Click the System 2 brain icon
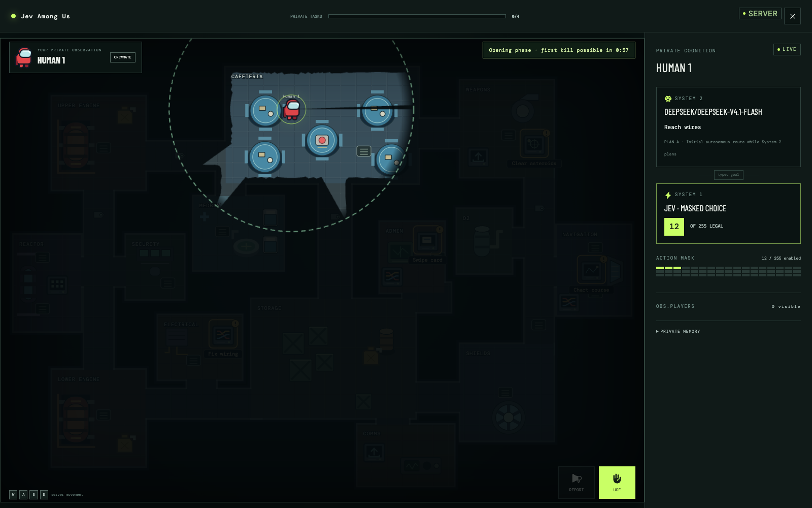 click(668, 99)
